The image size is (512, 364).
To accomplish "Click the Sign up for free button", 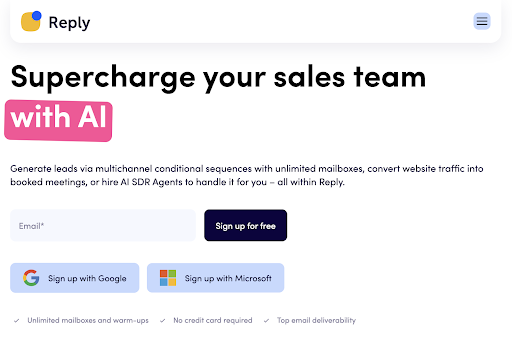I will coord(246,225).
